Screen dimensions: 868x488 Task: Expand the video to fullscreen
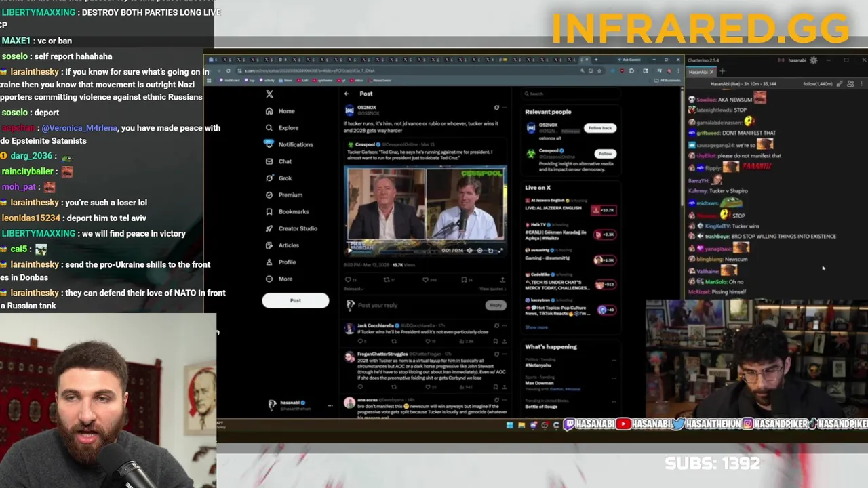click(500, 250)
